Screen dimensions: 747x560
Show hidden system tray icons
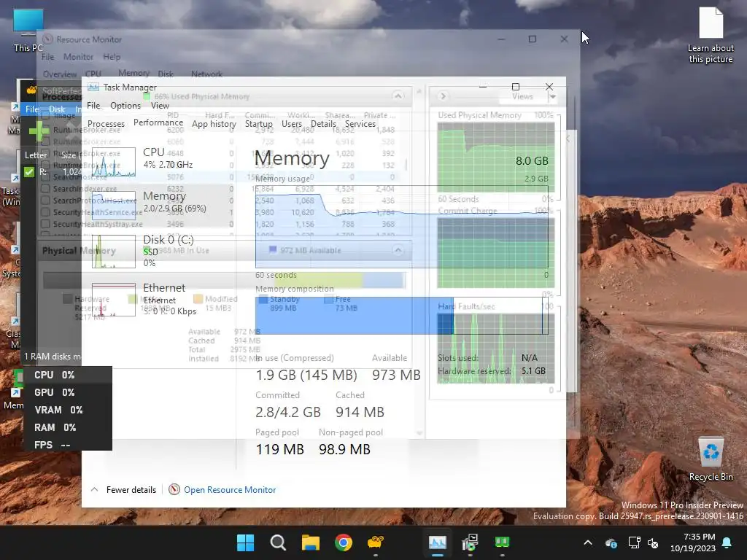[x=588, y=542]
